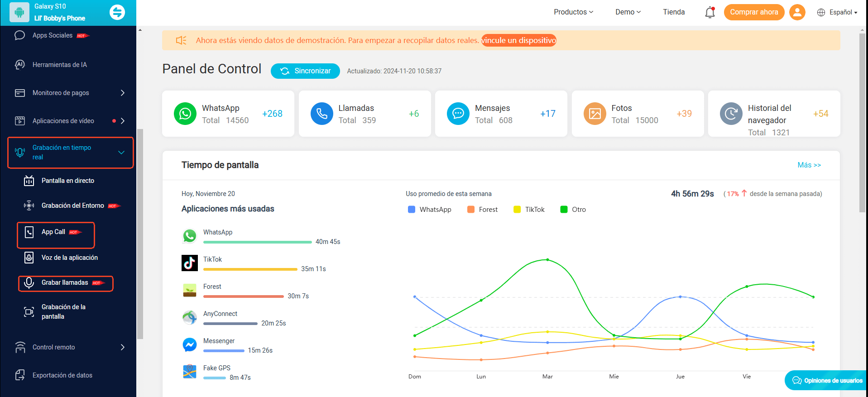The image size is (868, 397).
Task: Click the sidebar vertical scrollbar
Action: tap(140, 234)
